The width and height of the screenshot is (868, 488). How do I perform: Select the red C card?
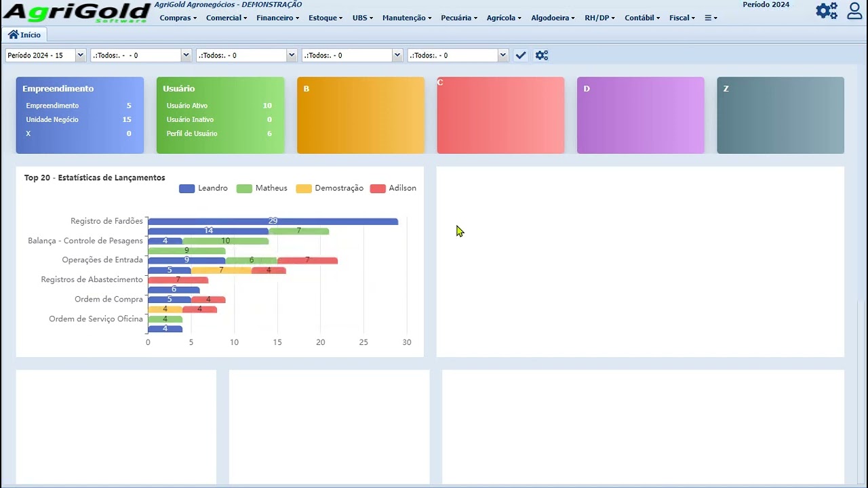[500, 115]
